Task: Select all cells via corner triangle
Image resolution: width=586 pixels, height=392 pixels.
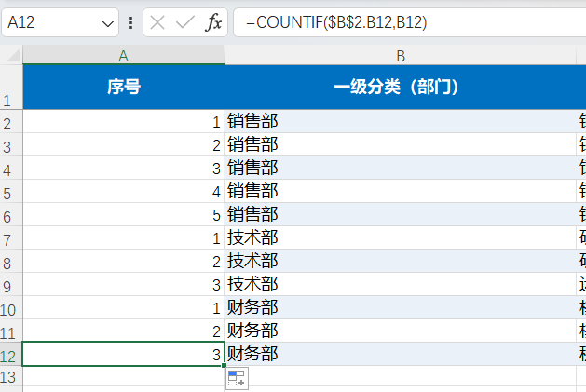Action: (11, 55)
